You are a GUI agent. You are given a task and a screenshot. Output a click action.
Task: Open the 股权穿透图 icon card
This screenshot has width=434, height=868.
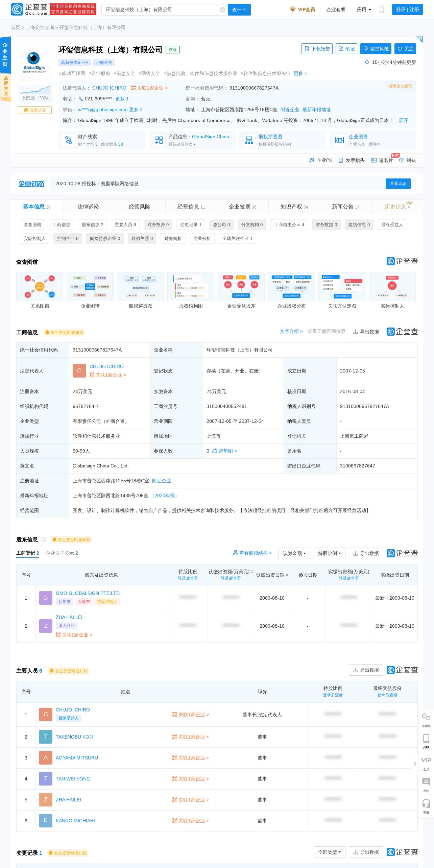(x=249, y=140)
